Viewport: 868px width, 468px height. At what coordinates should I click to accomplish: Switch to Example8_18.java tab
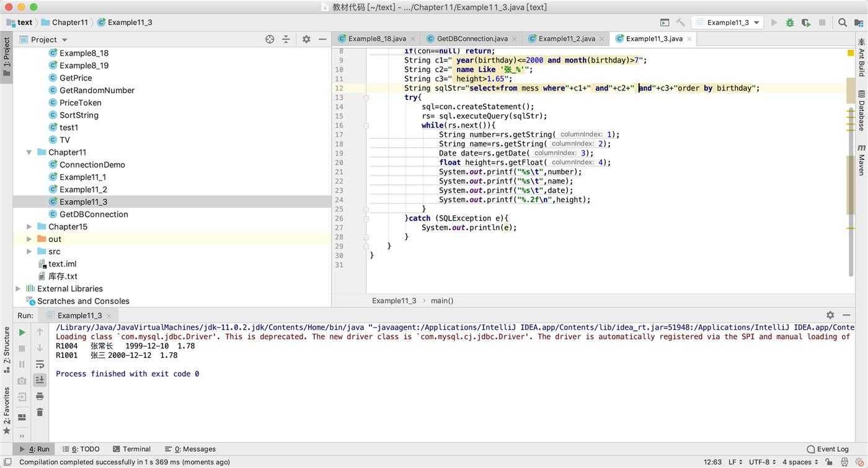pos(377,38)
